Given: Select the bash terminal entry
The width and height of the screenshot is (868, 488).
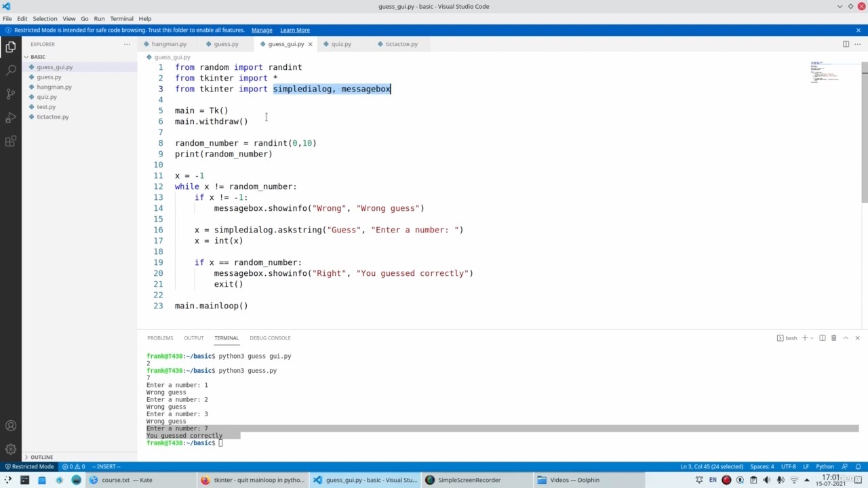Looking at the screenshot, I should [x=787, y=338].
